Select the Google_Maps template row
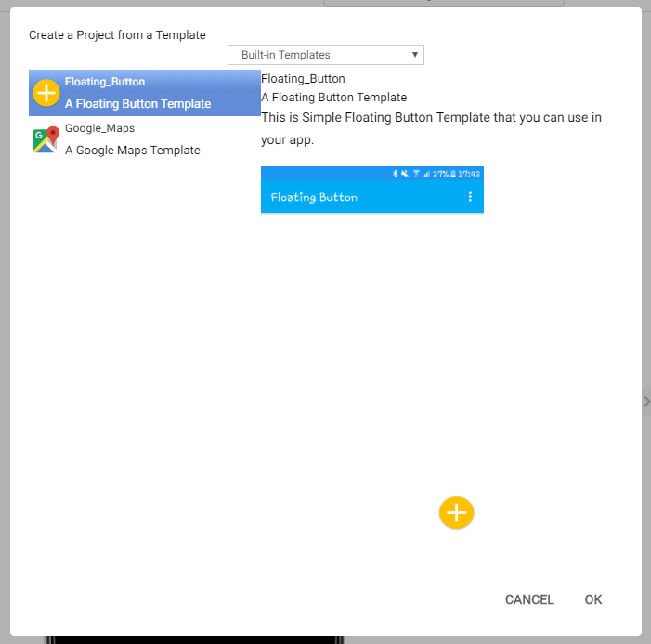The image size is (651, 644). (145, 139)
